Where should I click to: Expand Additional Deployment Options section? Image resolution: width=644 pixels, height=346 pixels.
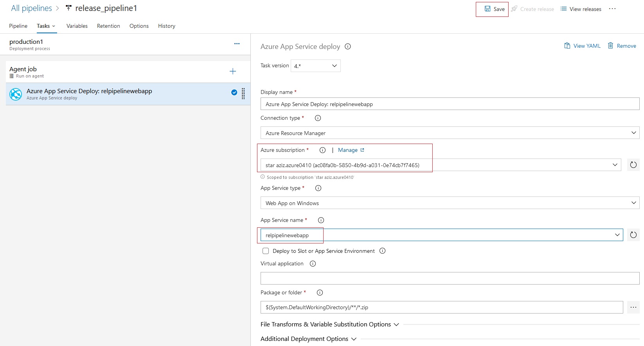point(309,339)
